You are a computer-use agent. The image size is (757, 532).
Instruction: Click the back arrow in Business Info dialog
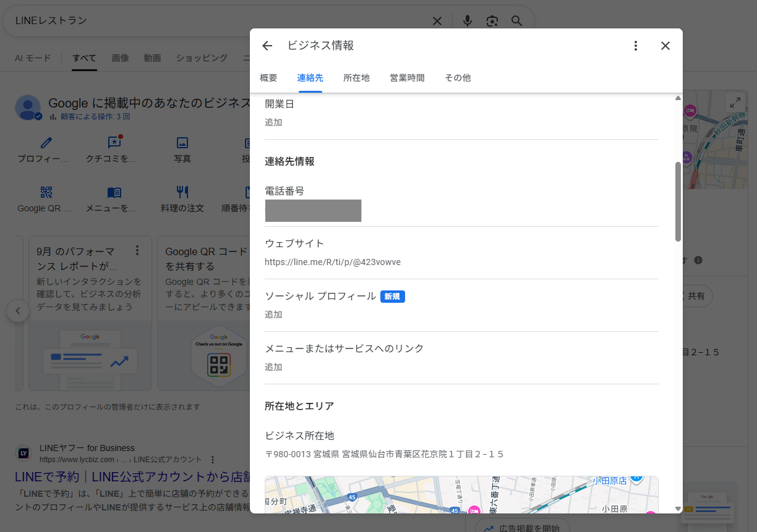[267, 46]
